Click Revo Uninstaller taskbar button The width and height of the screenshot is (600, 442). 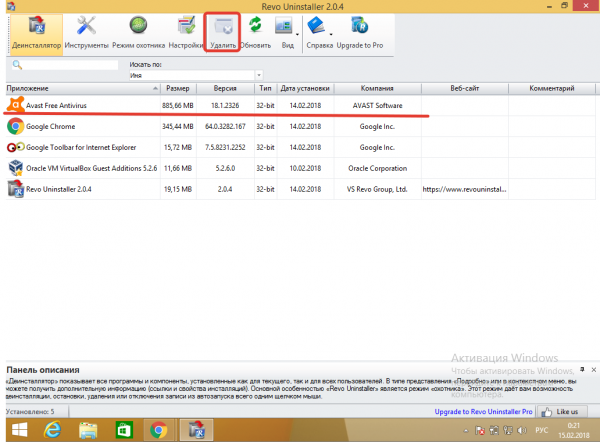197,430
